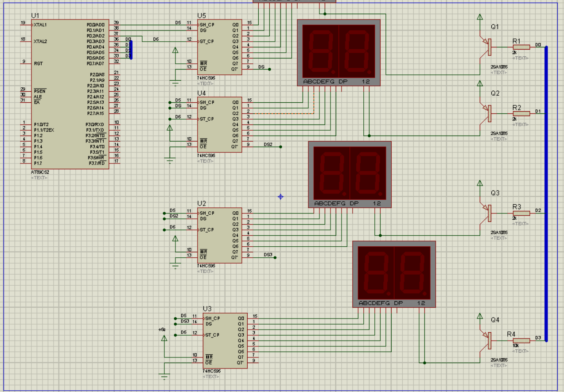The width and height of the screenshot is (564, 392).
Task: Select resistor R4 body
Action: [x=521, y=340]
